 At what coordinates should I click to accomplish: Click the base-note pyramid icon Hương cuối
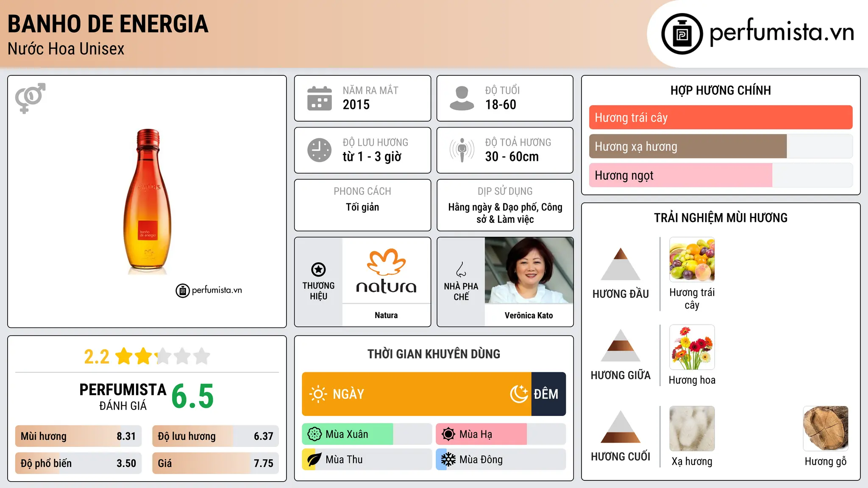tap(620, 427)
